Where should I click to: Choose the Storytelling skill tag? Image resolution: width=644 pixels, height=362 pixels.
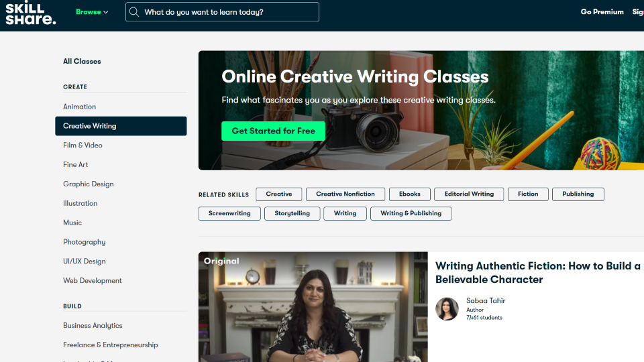tap(292, 213)
